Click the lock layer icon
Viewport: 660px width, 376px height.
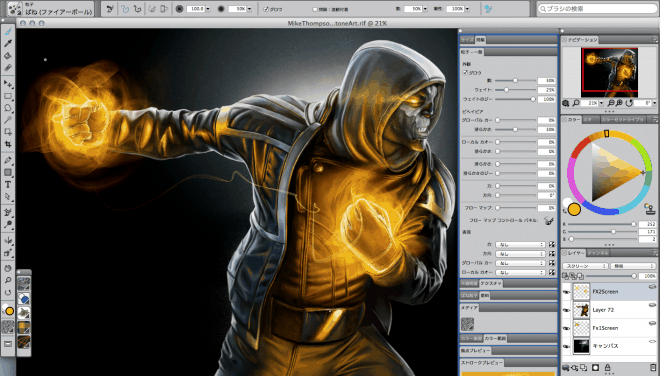(607, 368)
